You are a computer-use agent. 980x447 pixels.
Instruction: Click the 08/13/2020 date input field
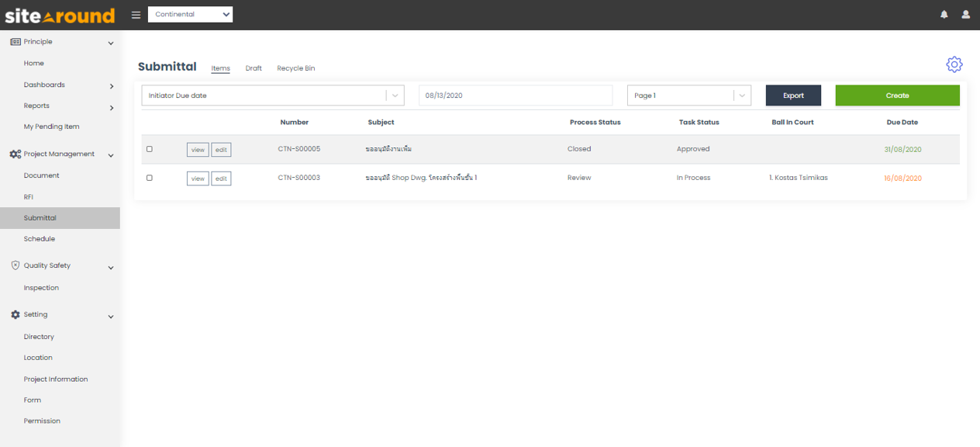click(515, 95)
